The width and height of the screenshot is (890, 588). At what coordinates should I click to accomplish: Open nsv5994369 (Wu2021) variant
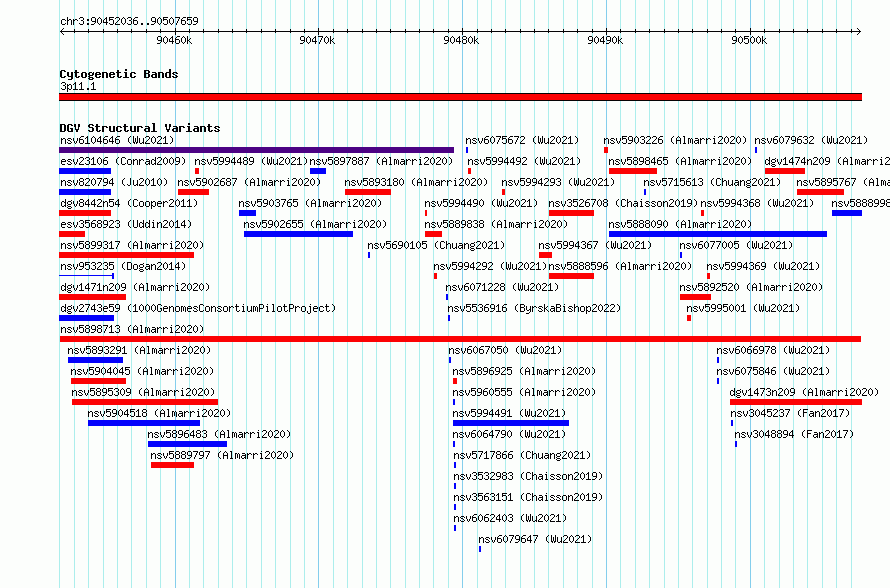763,266
